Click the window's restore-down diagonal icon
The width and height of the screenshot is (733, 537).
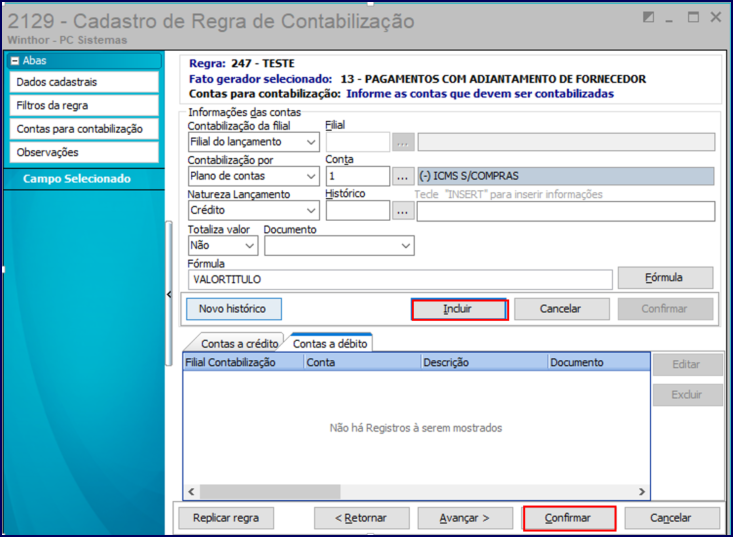pos(648,18)
